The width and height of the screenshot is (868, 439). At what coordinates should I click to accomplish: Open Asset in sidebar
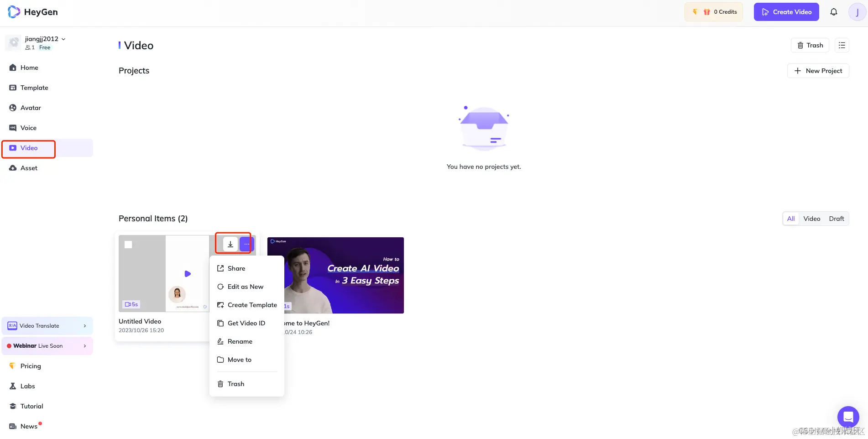coord(47,168)
